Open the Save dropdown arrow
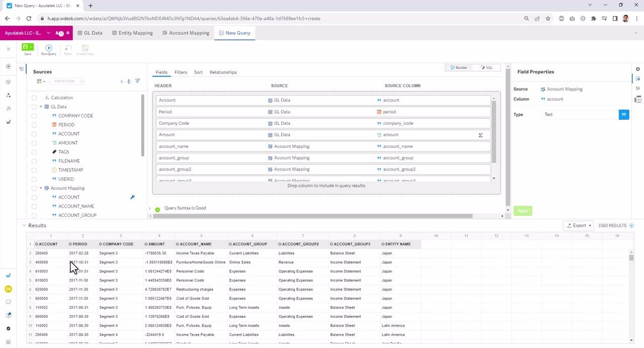Image resolution: width=644 pixels, height=348 pixels. [x=31, y=47]
